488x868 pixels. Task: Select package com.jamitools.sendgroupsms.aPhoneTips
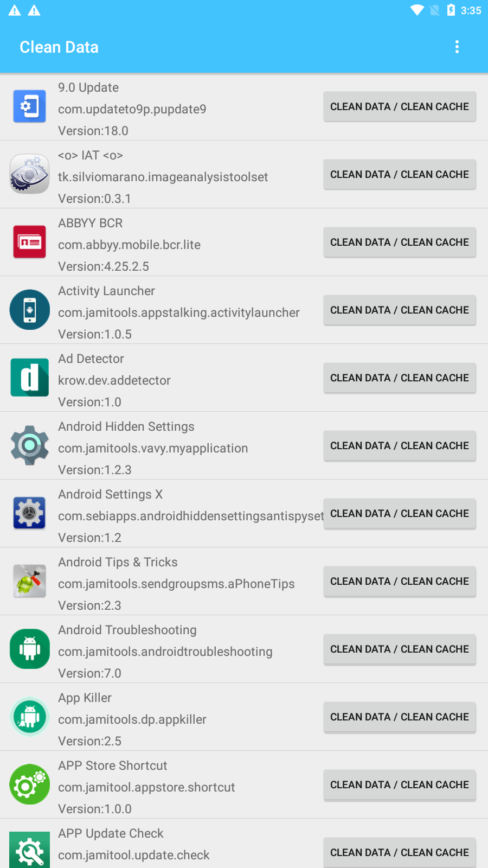coord(177,584)
